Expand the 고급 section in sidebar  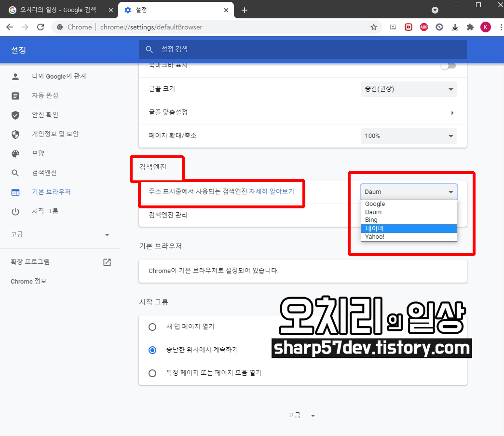click(x=107, y=235)
